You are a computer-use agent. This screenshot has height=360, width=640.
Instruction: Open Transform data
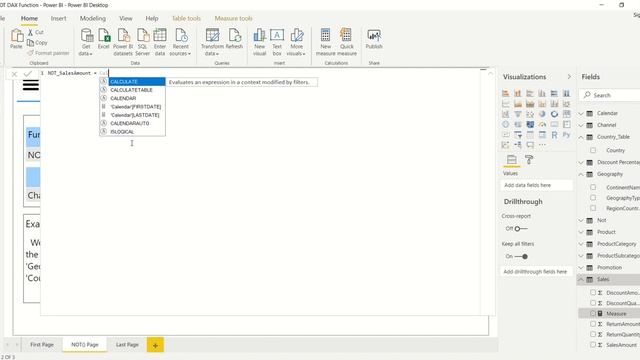tap(212, 42)
